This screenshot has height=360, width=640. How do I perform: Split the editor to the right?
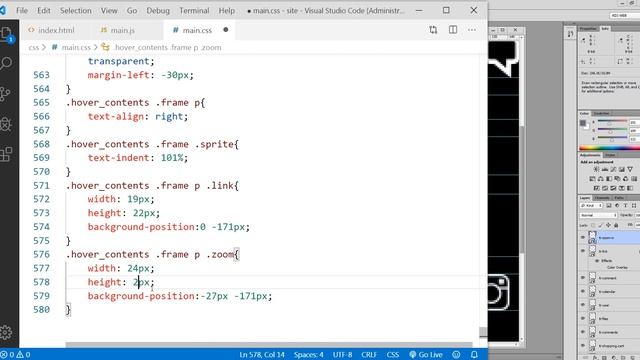[x=453, y=30]
